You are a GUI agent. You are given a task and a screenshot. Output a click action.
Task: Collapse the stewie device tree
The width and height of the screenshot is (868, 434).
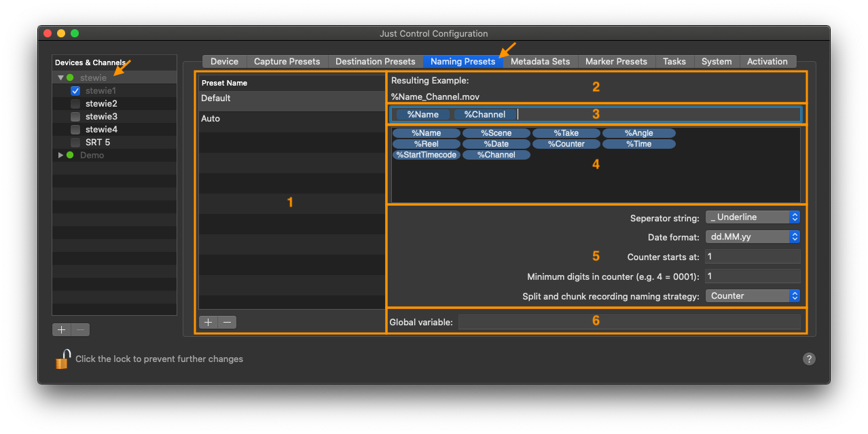click(x=60, y=77)
